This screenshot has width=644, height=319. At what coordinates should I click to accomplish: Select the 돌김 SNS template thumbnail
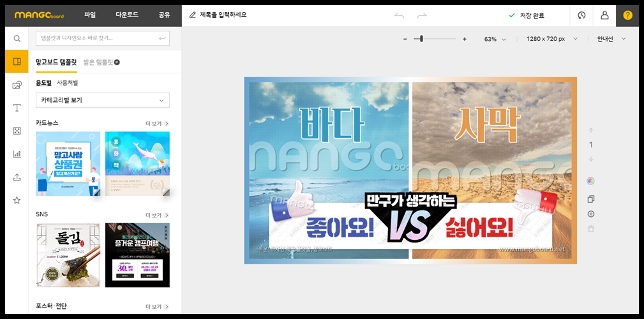(68, 255)
